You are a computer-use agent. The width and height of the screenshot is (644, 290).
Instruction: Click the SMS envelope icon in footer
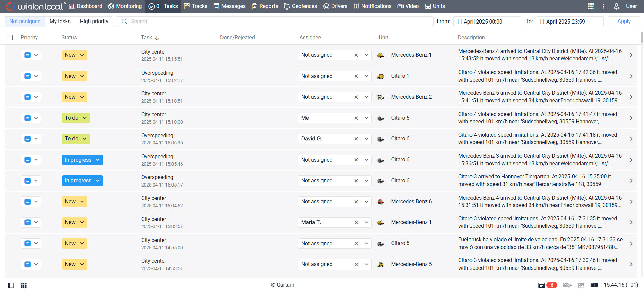click(x=567, y=285)
